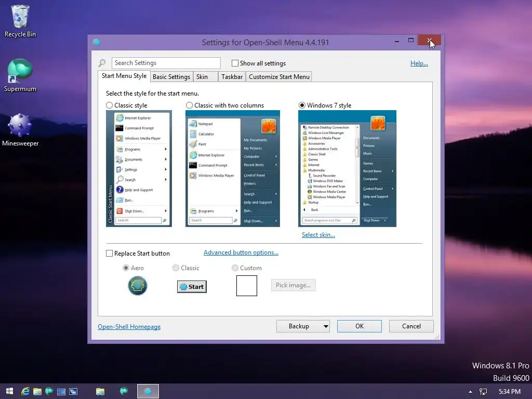Click the empty Custom button image box
Screen dimensions: 532x399
coord(247,286)
